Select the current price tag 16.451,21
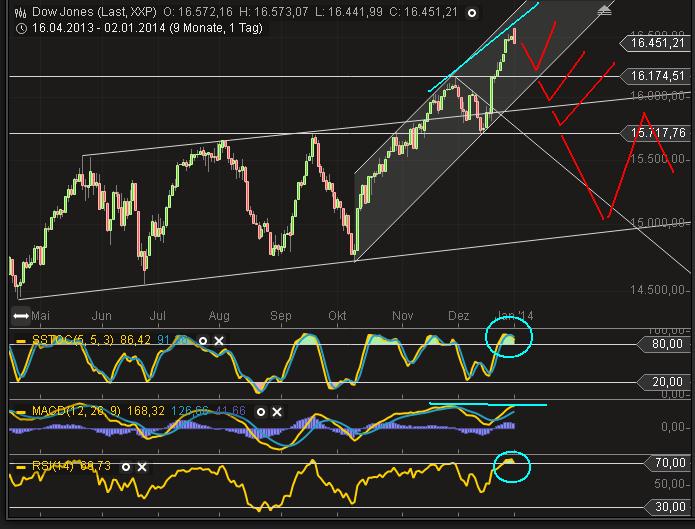 tap(654, 43)
